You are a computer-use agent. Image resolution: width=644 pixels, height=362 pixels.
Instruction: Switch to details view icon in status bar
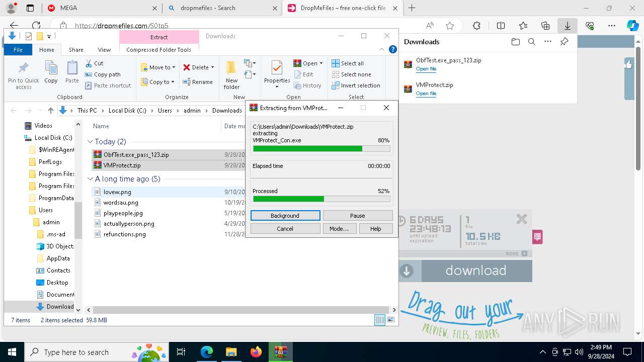pyautogui.click(x=380, y=320)
